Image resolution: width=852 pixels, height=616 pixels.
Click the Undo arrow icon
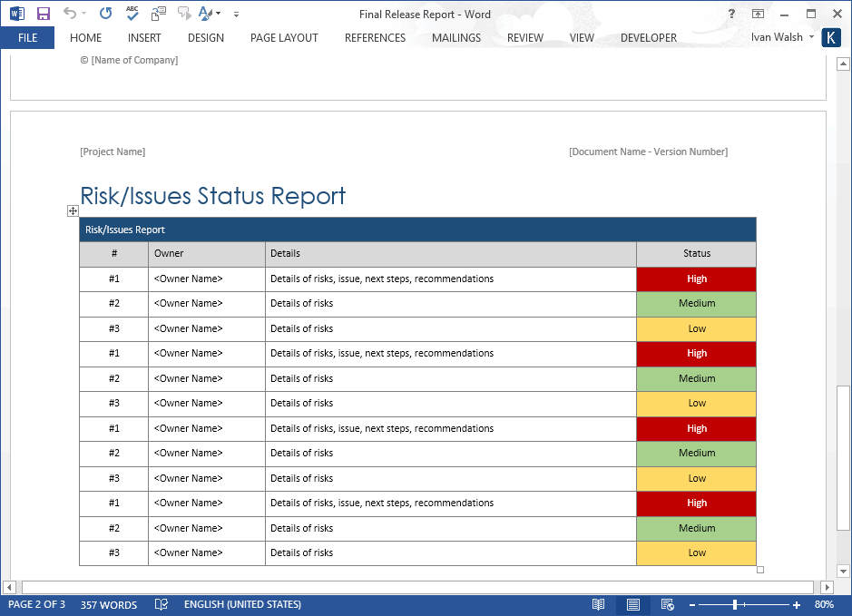[70, 13]
